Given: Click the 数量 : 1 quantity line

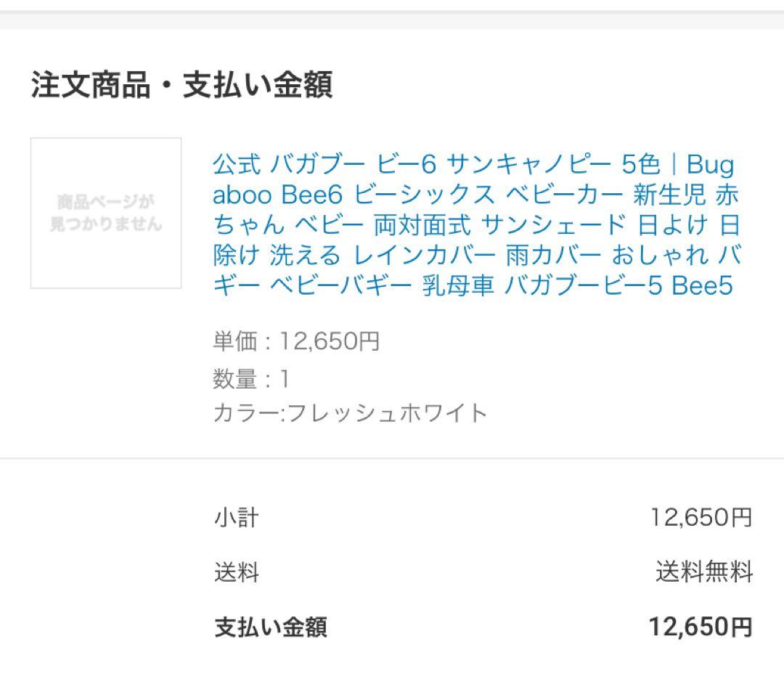Looking at the screenshot, I should [x=251, y=378].
